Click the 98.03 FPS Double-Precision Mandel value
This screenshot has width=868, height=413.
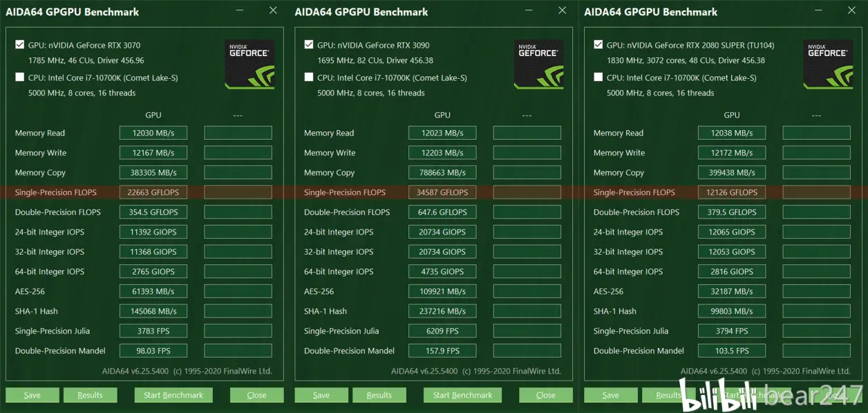point(153,351)
